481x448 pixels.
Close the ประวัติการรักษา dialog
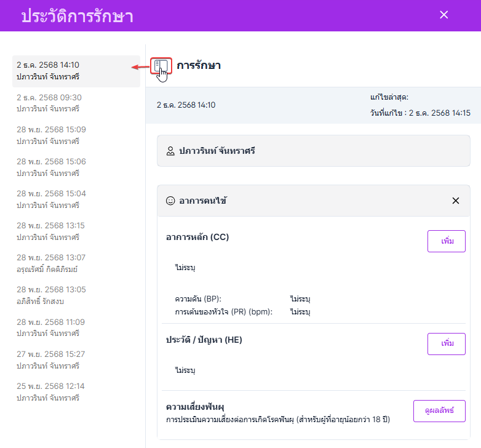(x=444, y=15)
